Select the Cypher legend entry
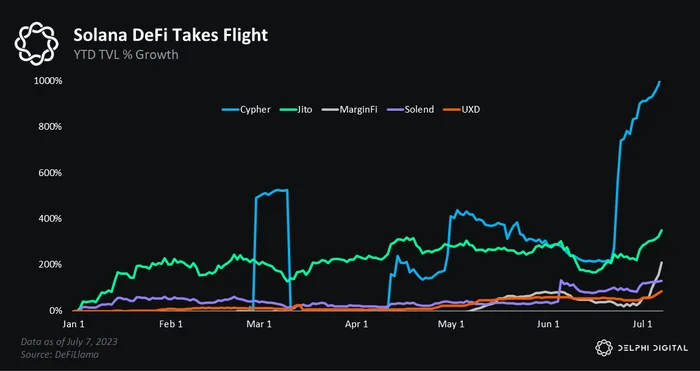 pyautogui.click(x=246, y=109)
